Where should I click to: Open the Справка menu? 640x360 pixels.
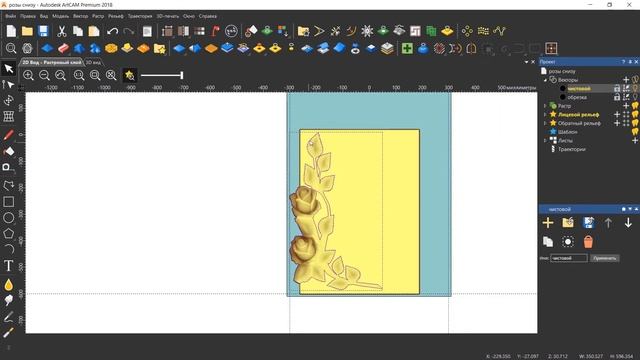point(207,16)
